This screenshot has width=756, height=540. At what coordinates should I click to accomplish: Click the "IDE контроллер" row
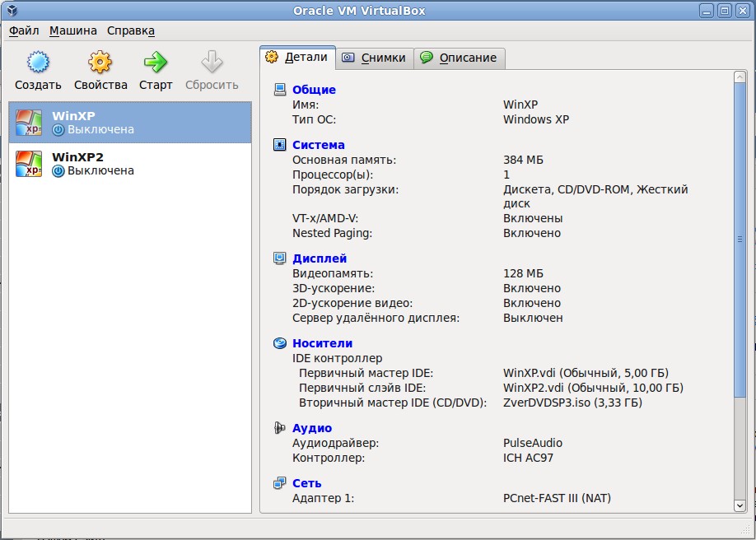(x=337, y=358)
